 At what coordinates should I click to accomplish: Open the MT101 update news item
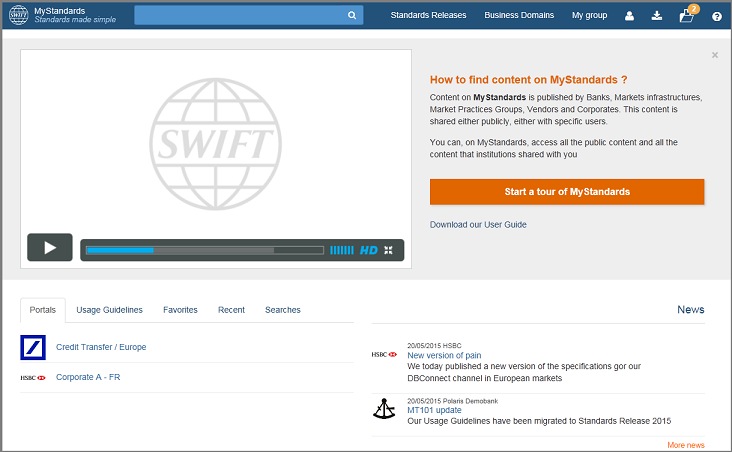tap(434, 410)
